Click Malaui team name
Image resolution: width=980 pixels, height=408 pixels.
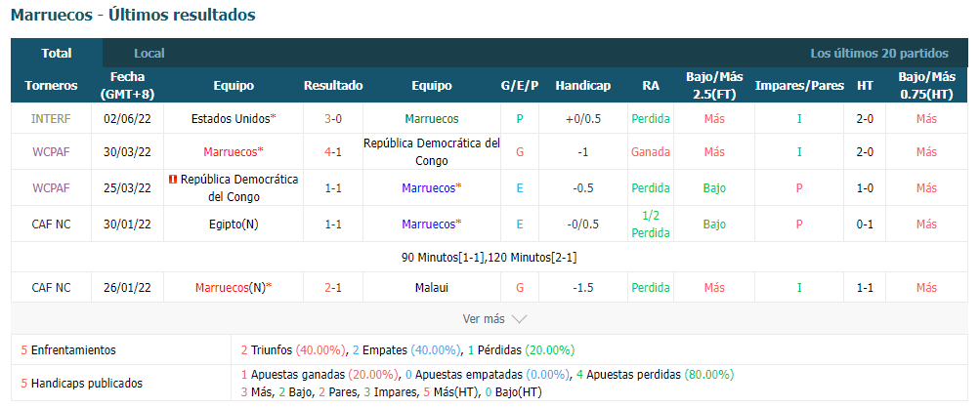tap(431, 288)
